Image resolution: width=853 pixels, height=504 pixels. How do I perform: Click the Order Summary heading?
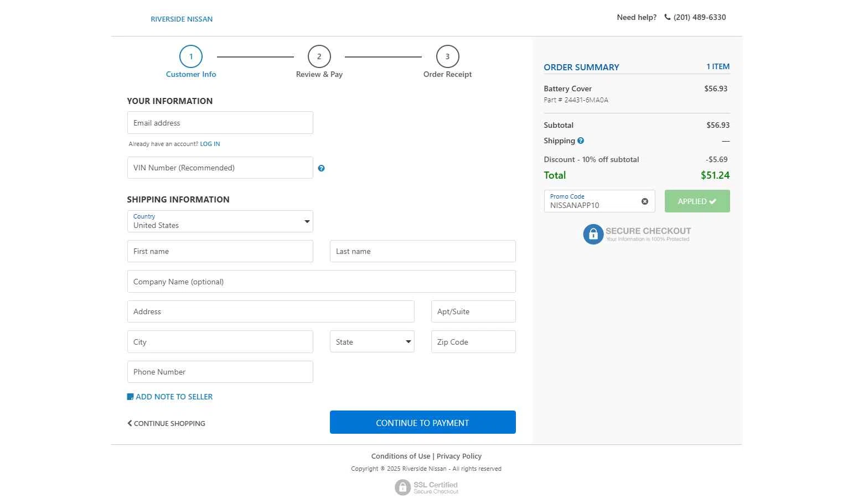pyautogui.click(x=581, y=67)
